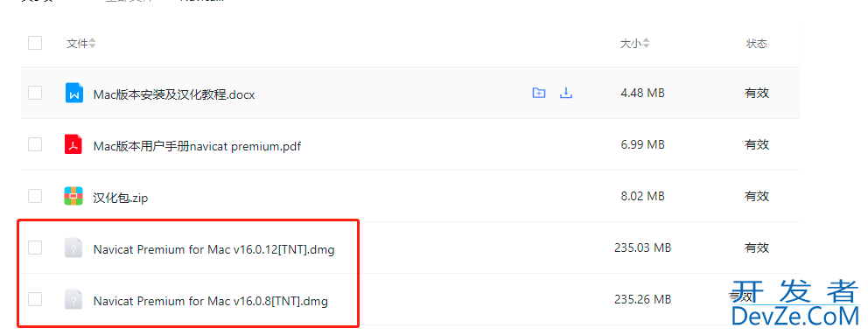Click the 6.99 MB size value
868x335 pixels.
(x=643, y=144)
